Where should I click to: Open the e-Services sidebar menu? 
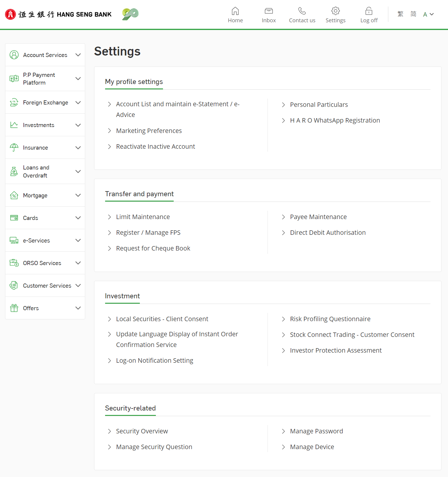point(45,240)
